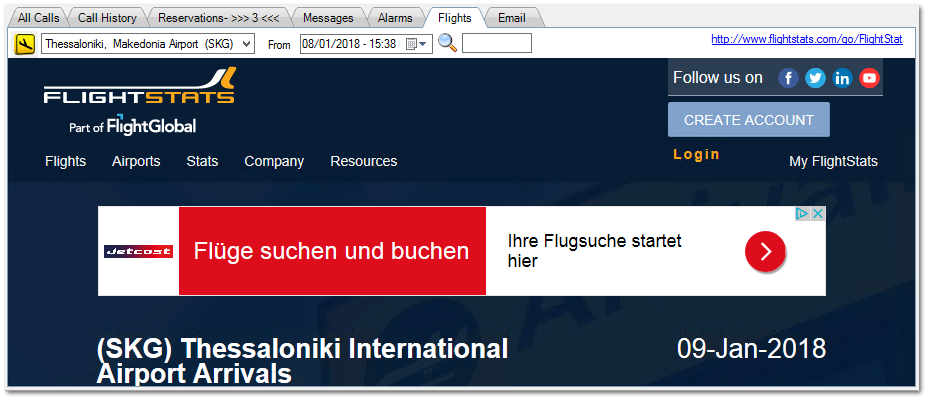Open the Email tab

512,18
